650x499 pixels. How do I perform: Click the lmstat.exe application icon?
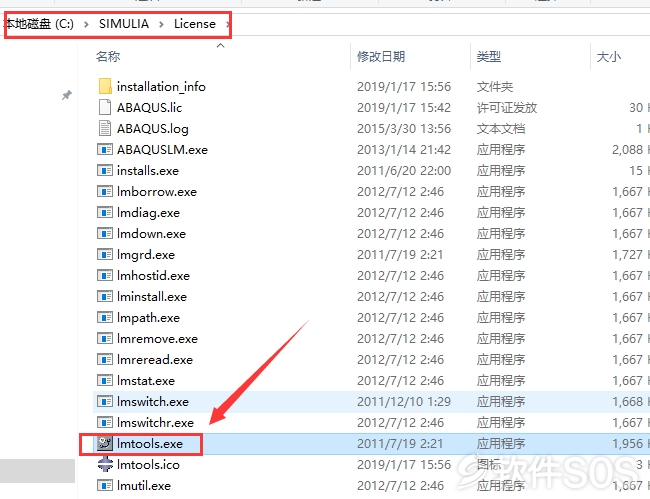coord(105,380)
